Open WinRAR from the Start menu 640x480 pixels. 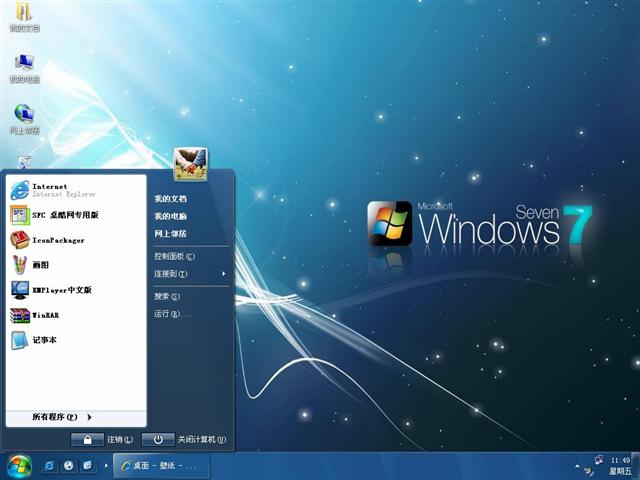45,315
